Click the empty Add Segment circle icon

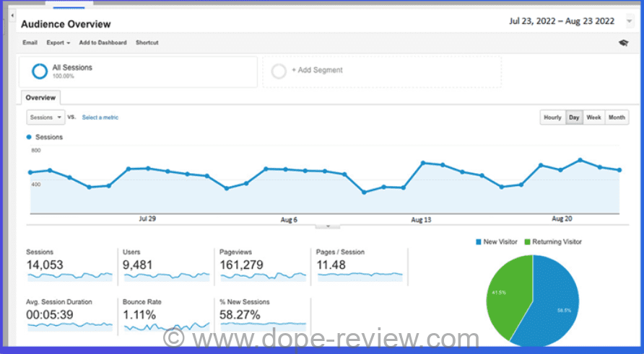[278, 71]
